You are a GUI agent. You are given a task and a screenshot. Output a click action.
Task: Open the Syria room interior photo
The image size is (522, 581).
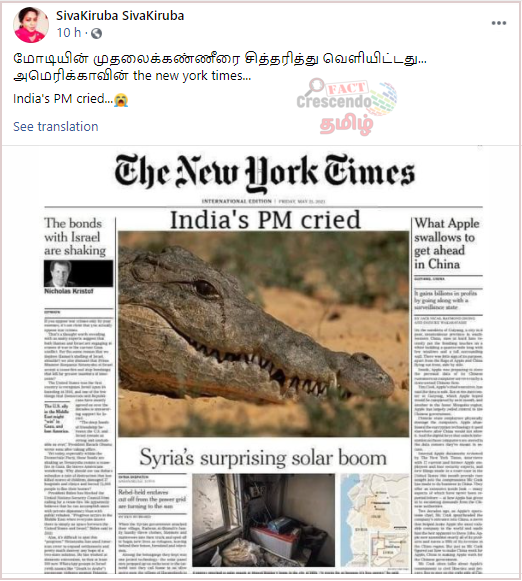(263, 520)
